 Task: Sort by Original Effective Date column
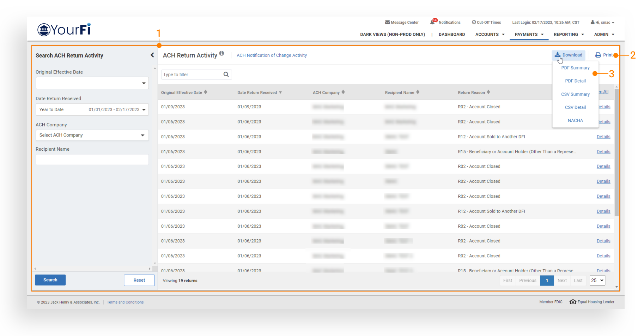click(x=206, y=92)
